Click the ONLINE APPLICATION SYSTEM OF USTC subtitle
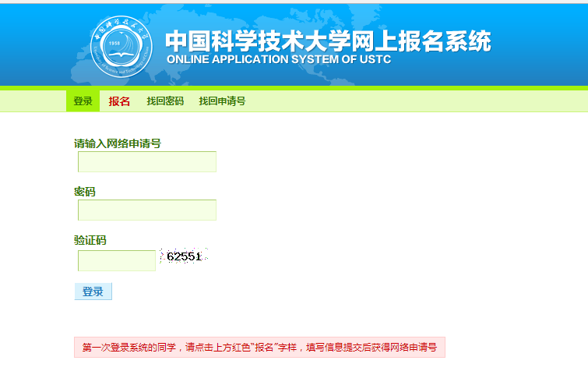Screen dimensions: 588x371 coord(279,59)
